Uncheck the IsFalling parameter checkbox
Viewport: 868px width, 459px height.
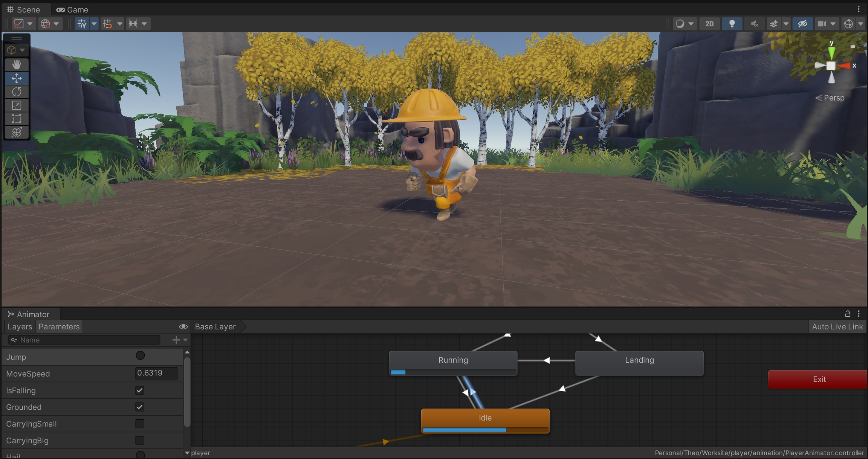pyautogui.click(x=140, y=390)
